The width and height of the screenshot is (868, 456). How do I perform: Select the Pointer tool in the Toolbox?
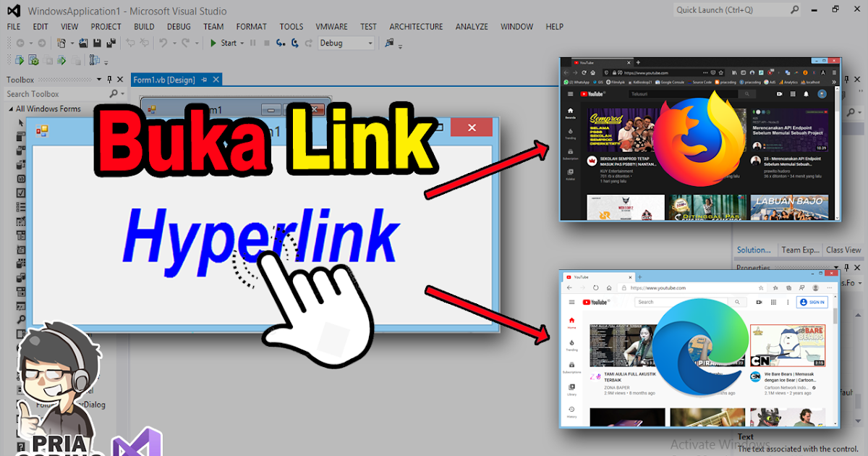[20, 122]
